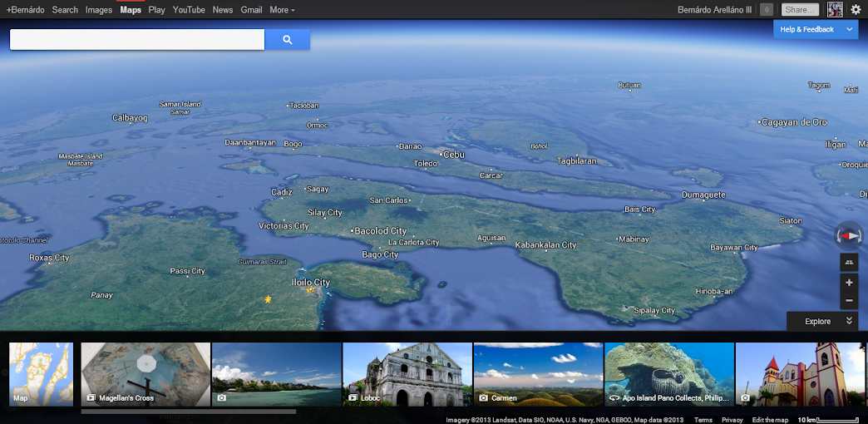This screenshot has width=868, height=424.
Task: Click the compass rotation control
Action: point(849,236)
